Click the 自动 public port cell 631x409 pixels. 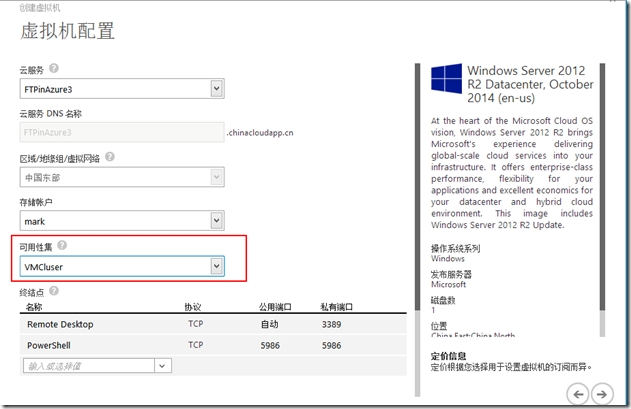point(269,324)
